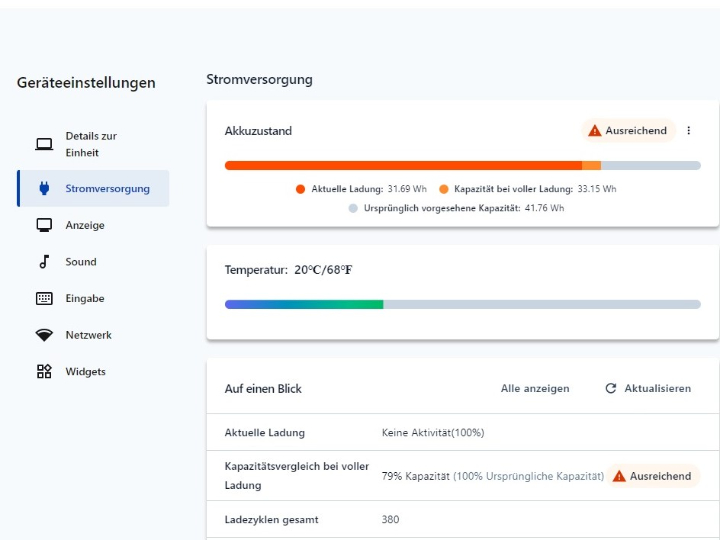Click the Auf einen Blick heading
The image size is (720, 540).
[x=263, y=389]
